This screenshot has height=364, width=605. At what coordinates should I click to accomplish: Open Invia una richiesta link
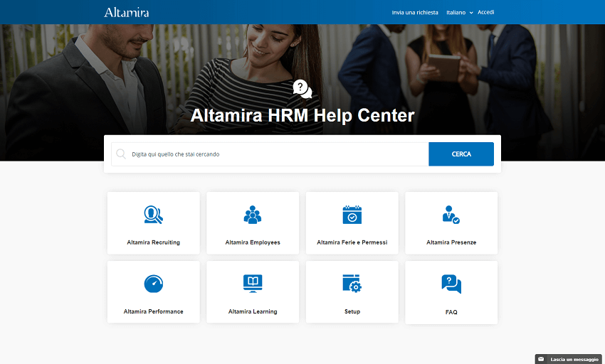(x=415, y=12)
